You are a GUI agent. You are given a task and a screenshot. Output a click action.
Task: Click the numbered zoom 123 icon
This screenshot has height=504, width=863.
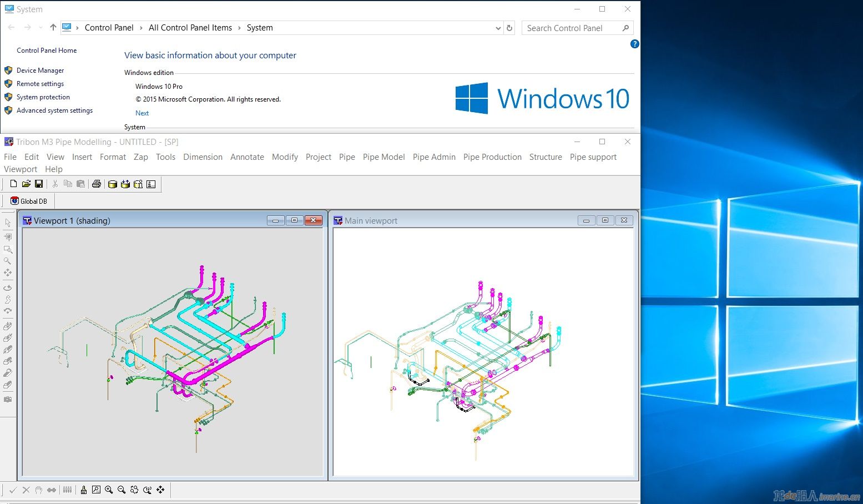pos(148,490)
